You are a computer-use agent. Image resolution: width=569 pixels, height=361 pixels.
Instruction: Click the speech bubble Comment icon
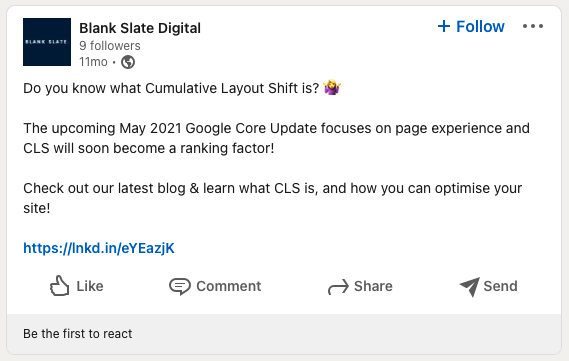180,286
